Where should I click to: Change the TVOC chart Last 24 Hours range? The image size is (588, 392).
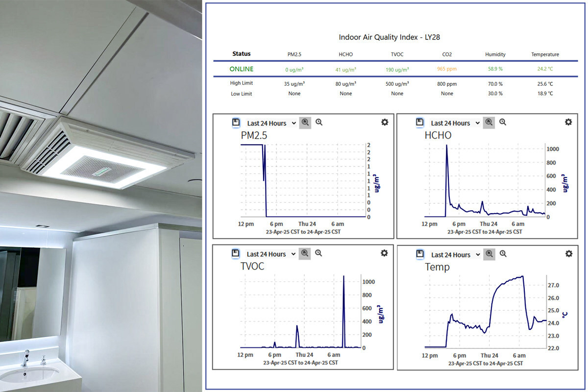[x=271, y=254]
